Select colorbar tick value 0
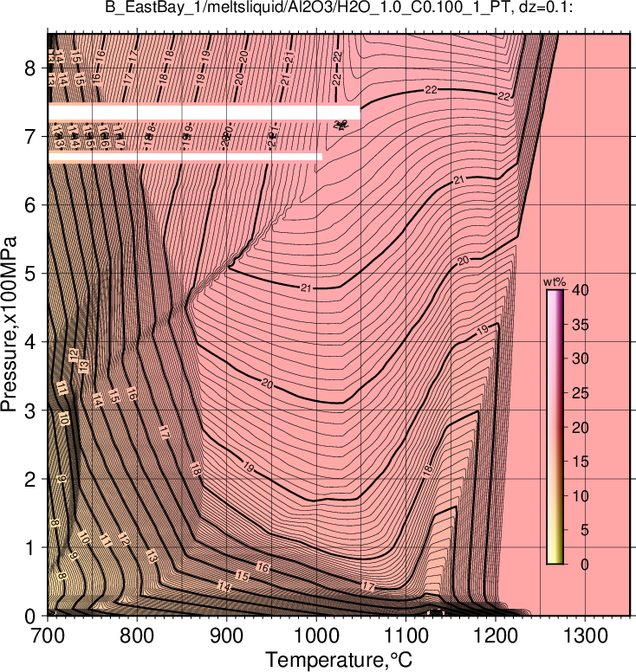This screenshot has height=672, width=636. 585,565
